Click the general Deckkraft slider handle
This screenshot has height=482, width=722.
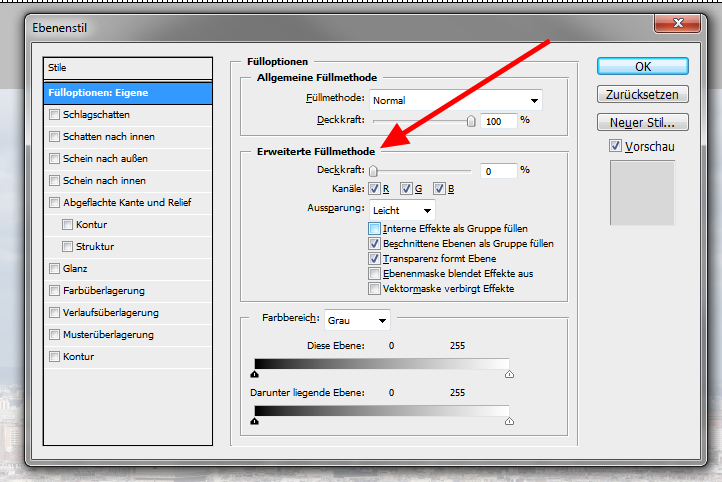(471, 121)
